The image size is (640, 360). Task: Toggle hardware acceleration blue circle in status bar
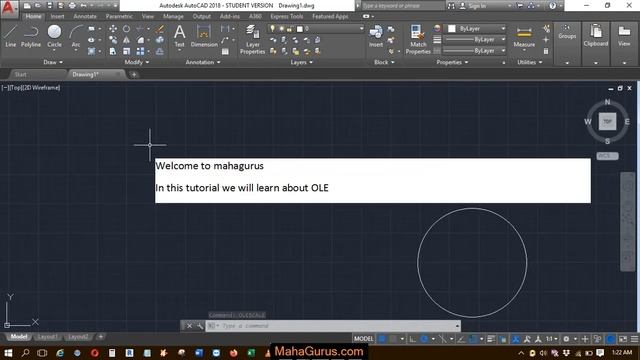point(610,339)
